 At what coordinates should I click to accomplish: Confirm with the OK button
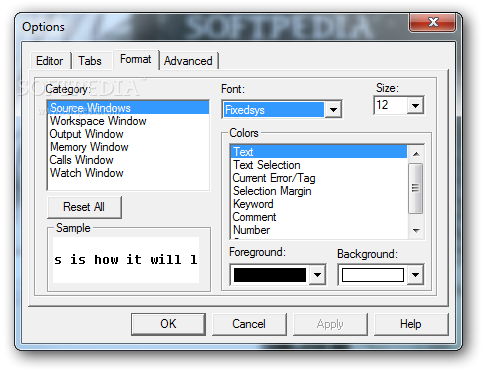(168, 324)
